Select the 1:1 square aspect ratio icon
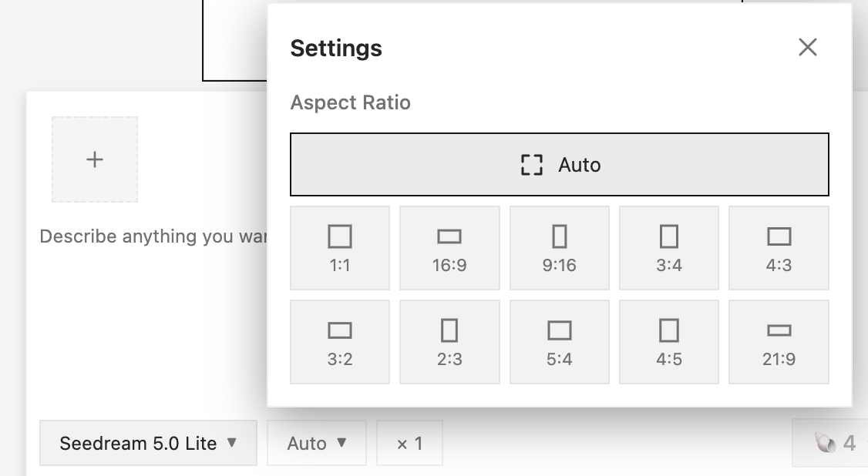This screenshot has width=868, height=476. point(339,236)
